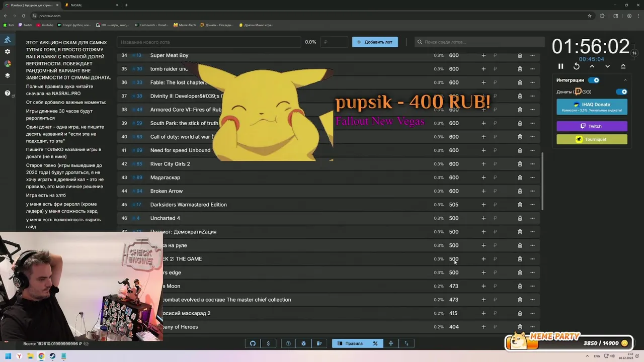Screen dimensions: 644x362
Task: Focus the new lot amount field
Action: pos(334,42)
